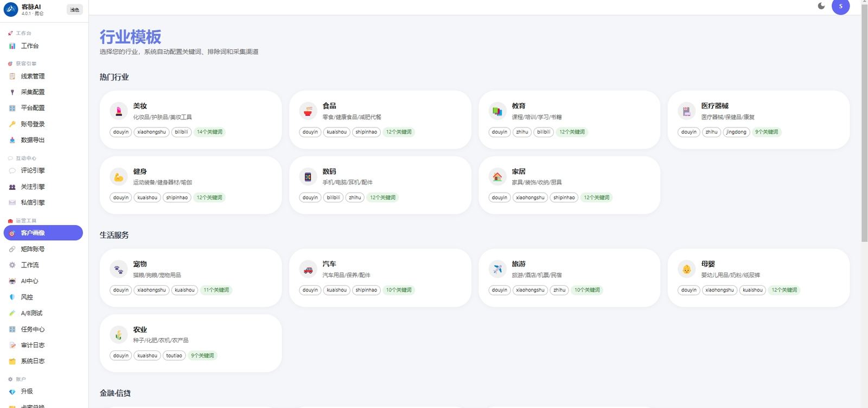
Task: Select the 美妆 lipstick icon
Action: pyautogui.click(x=119, y=111)
